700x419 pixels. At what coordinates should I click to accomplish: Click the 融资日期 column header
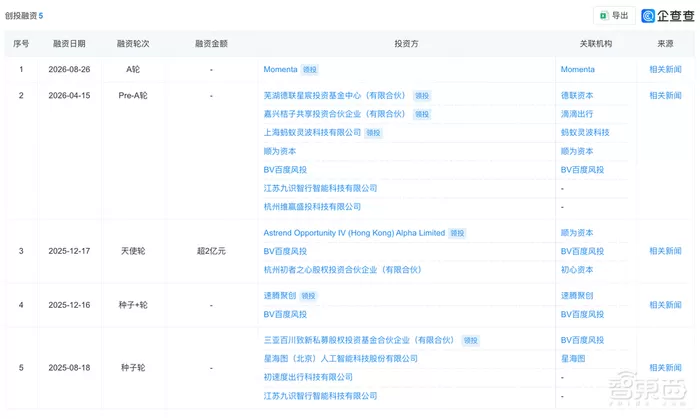click(69, 43)
